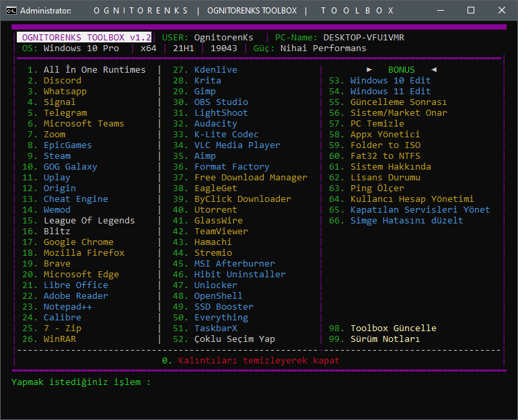518x420 pixels.
Task: Click 'Toolbox Güncelle' entry
Action: (x=394, y=328)
